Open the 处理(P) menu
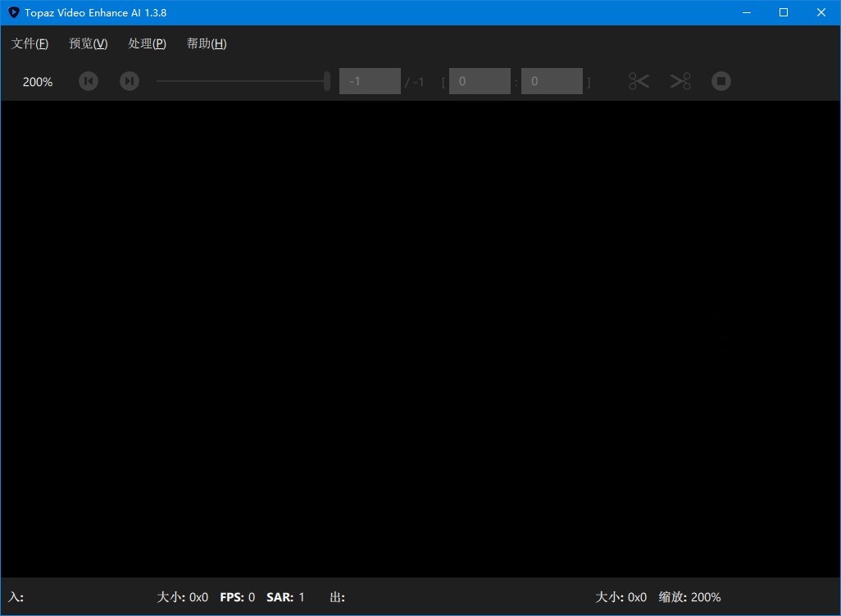Viewport: 841px width, 616px height. point(148,43)
